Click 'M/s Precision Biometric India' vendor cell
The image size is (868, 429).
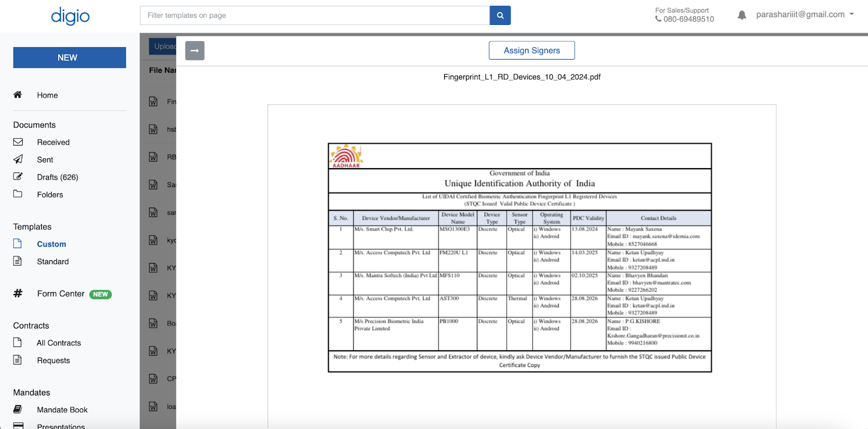tap(396, 334)
